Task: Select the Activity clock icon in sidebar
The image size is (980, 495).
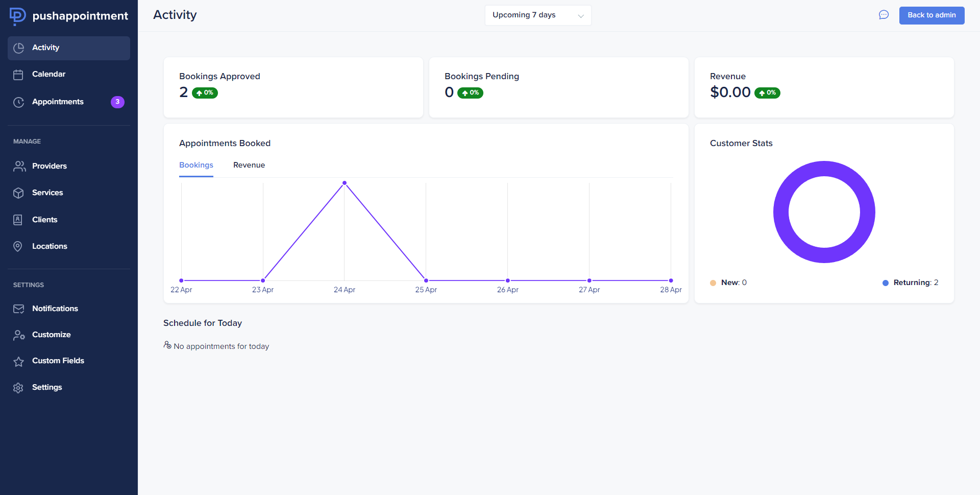Action: (x=19, y=48)
